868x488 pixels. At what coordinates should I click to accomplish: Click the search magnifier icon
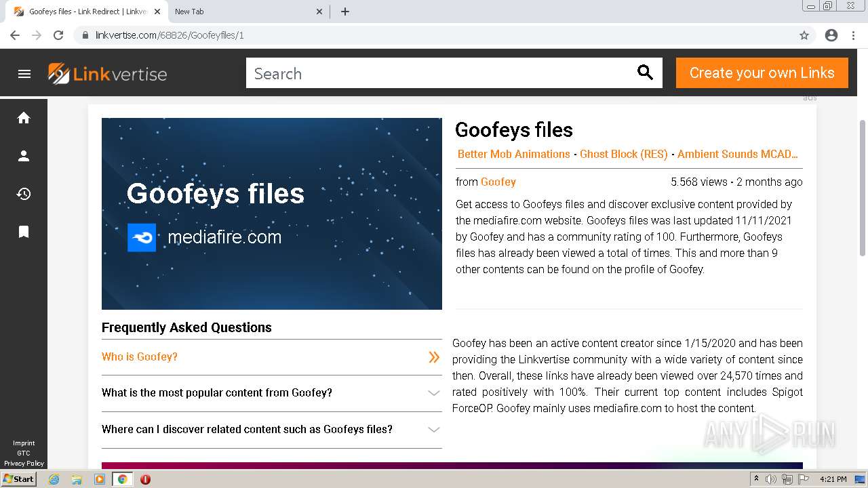645,73
